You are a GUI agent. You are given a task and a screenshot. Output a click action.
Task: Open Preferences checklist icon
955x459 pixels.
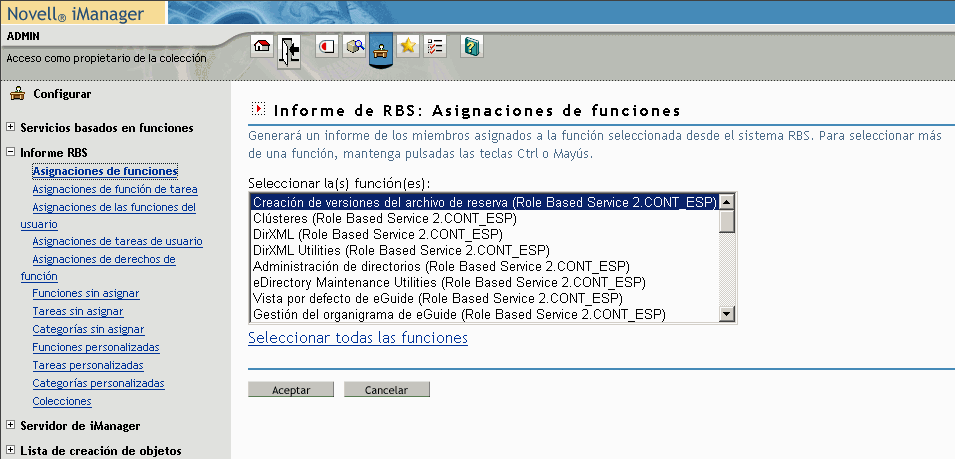tap(435, 46)
